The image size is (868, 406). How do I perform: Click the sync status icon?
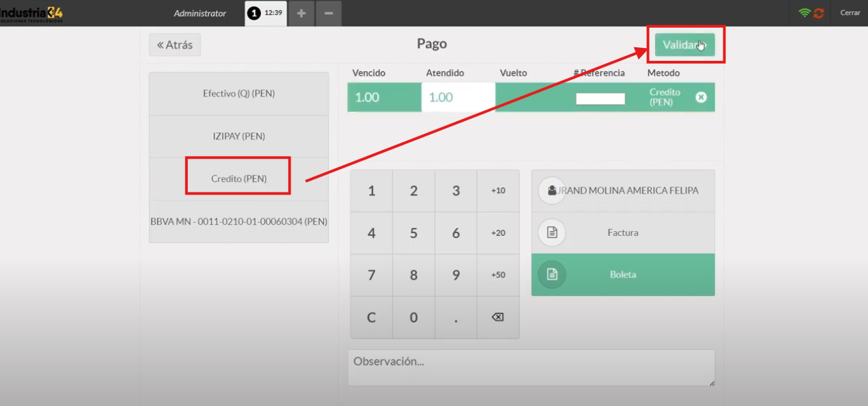(x=819, y=13)
